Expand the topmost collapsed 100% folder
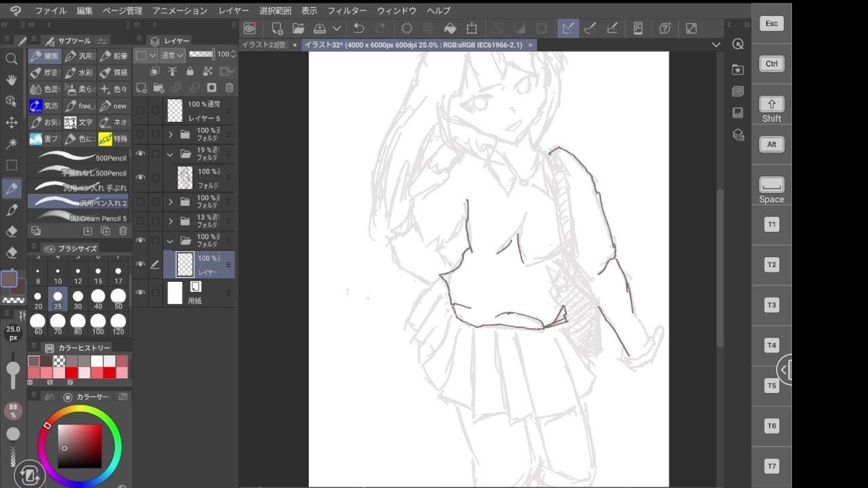Screen dimensions: 868x488 click(x=170, y=135)
